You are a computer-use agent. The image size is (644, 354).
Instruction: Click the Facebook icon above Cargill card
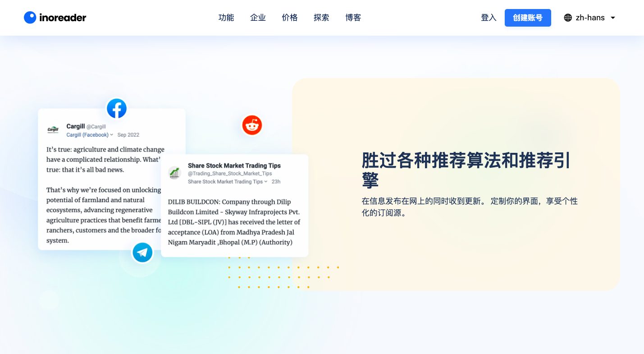point(117,109)
